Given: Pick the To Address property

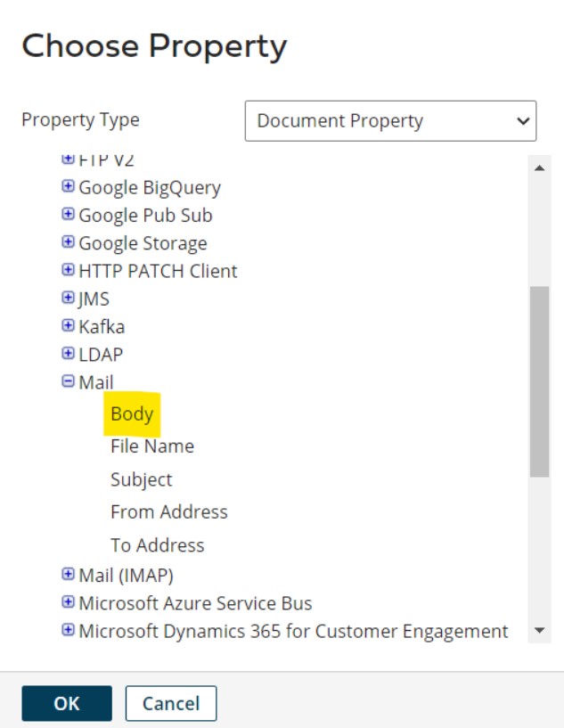Looking at the screenshot, I should coord(157,544).
